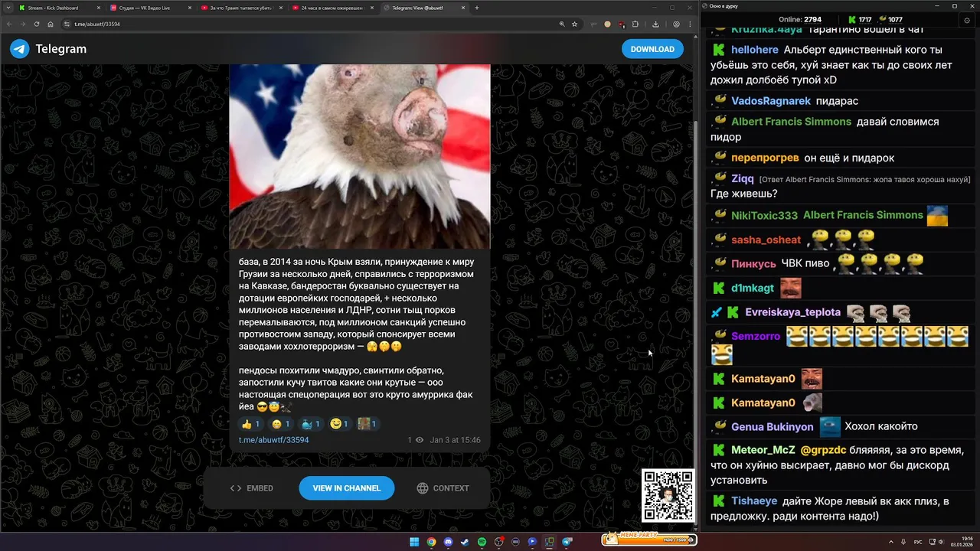Open the eagle-pig post image

(360, 156)
